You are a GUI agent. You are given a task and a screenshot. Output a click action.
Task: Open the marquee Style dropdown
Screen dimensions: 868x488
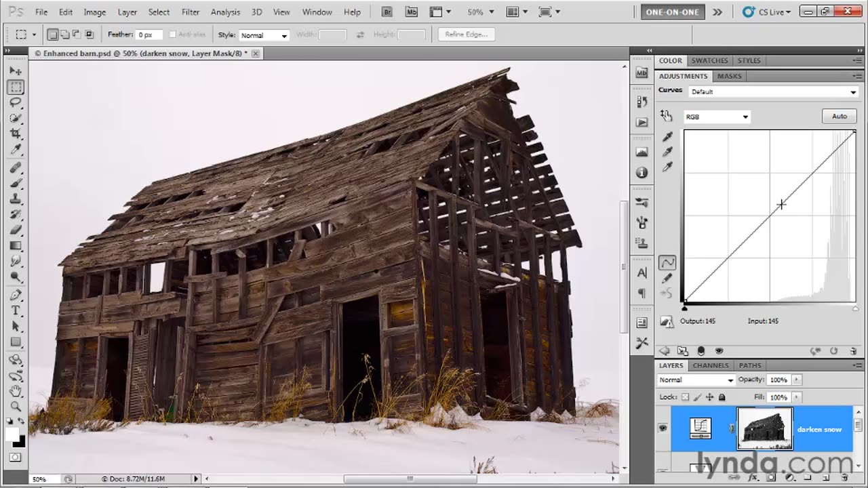point(264,35)
